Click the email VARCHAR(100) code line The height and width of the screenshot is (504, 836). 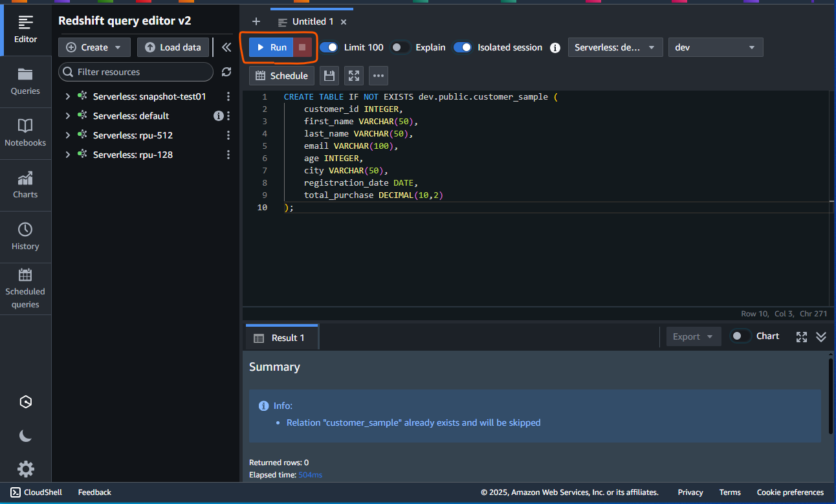(351, 146)
